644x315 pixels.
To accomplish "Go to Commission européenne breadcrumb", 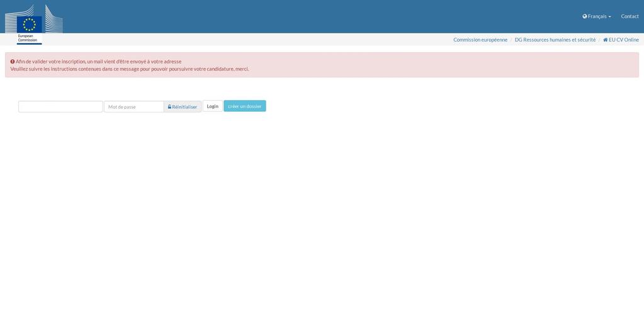I will pos(480,40).
